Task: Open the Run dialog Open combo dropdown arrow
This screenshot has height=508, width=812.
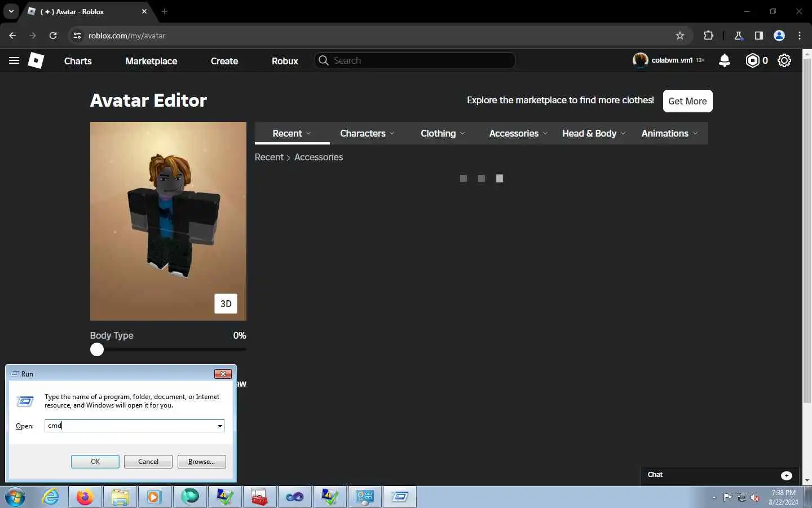Action: tap(220, 426)
